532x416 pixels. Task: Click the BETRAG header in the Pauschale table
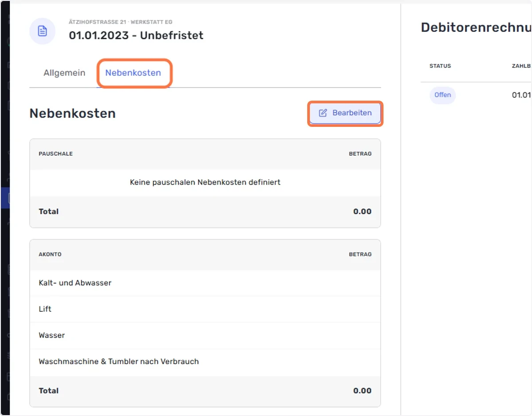[x=360, y=154]
